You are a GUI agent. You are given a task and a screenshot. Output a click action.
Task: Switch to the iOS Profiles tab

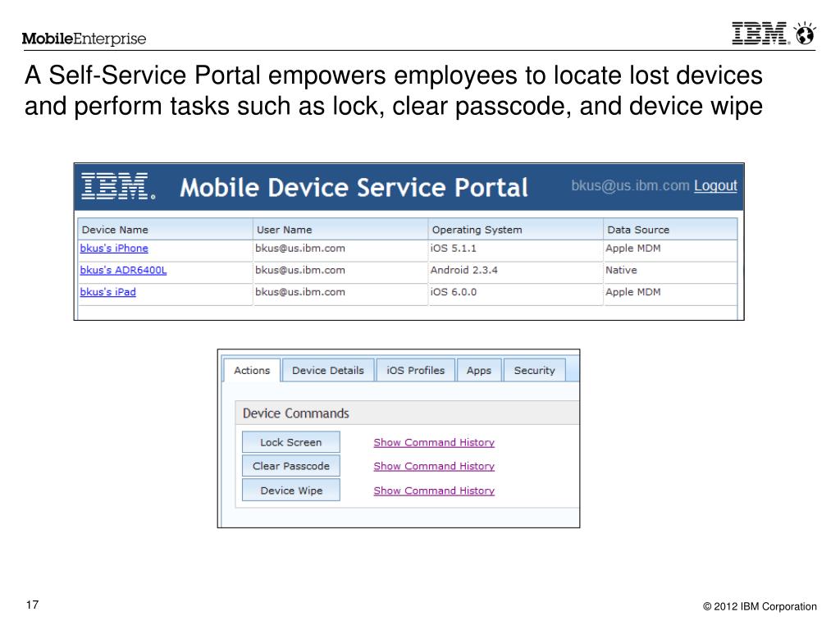click(x=416, y=370)
